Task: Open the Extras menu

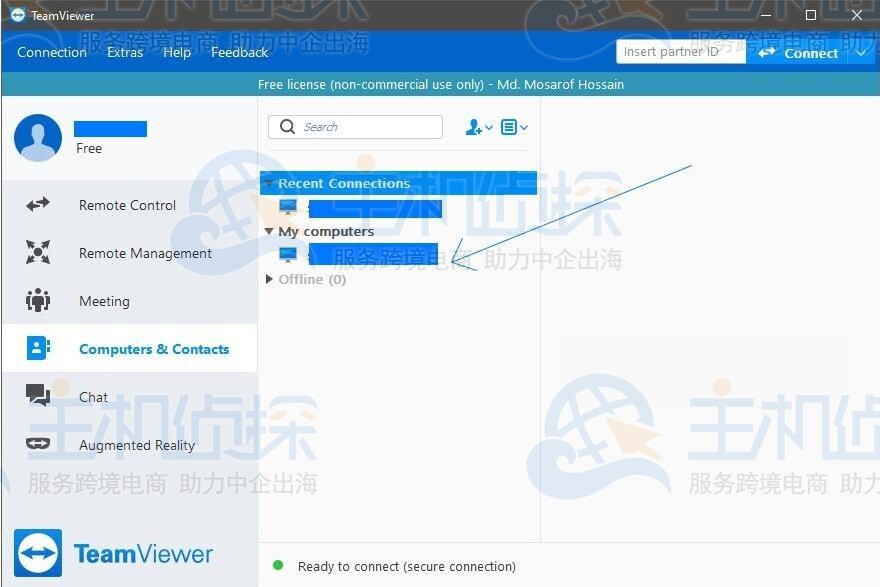Action: 124,52
